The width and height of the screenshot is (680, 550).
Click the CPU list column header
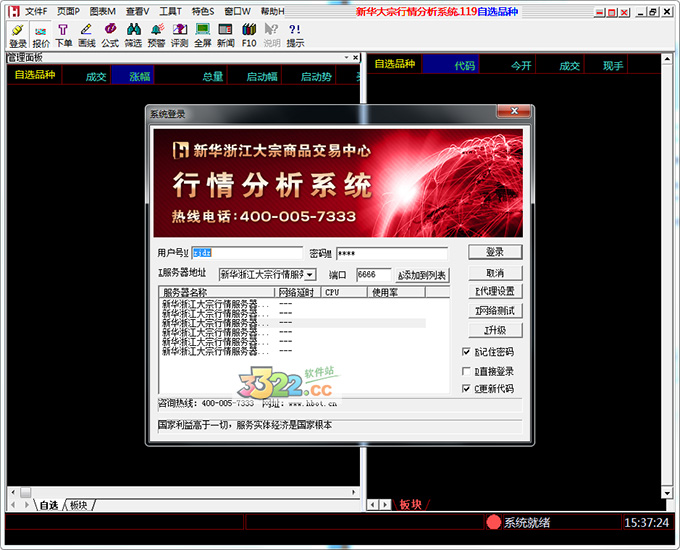coord(344,292)
